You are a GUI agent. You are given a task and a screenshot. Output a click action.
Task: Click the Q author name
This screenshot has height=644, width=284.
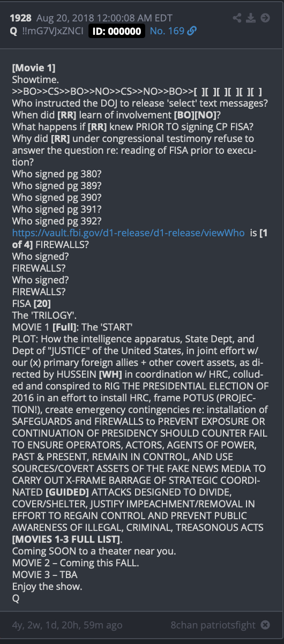[x=13, y=31]
